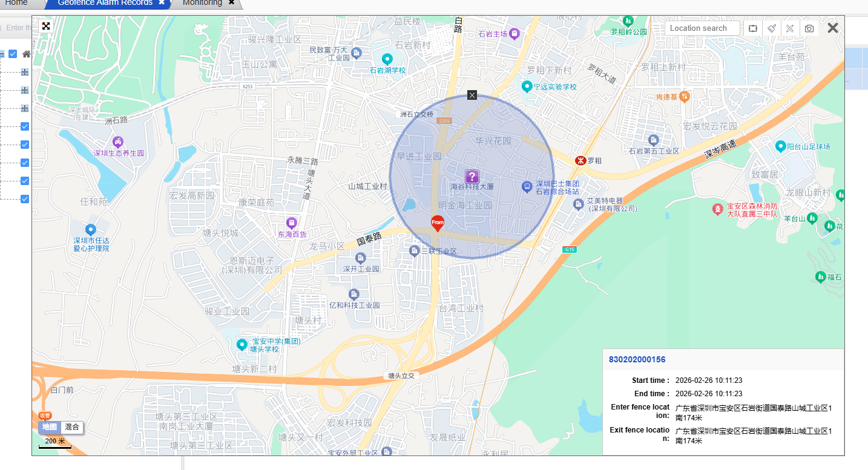The height and width of the screenshot is (470, 868).
Task: Switch to the Monitoring tab
Action: [x=202, y=3]
